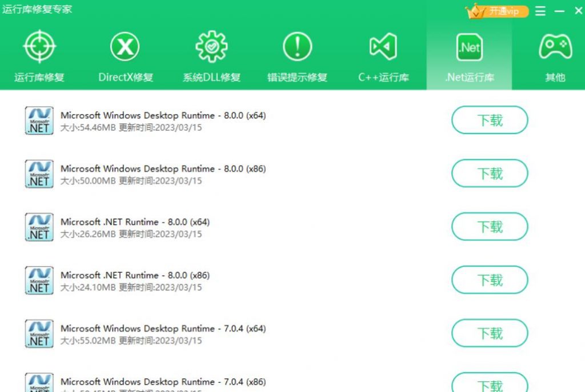Open the hamburger menu in title bar
Image resolution: width=585 pixels, height=392 pixels.
click(540, 11)
